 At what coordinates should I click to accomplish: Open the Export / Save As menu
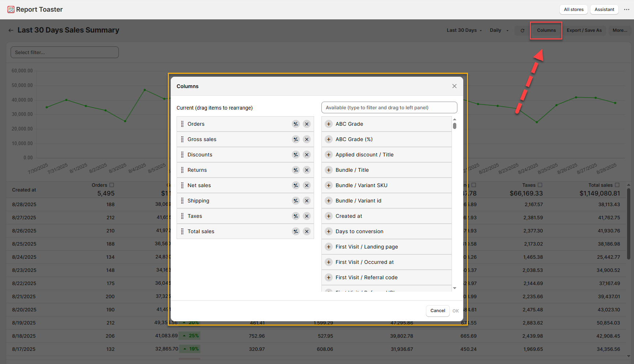tap(584, 30)
